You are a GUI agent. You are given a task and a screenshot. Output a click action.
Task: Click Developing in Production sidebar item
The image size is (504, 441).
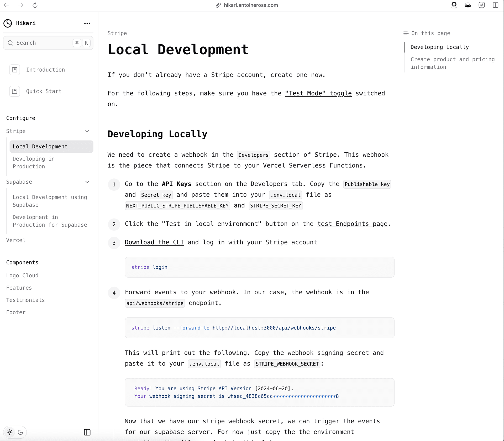(x=34, y=163)
